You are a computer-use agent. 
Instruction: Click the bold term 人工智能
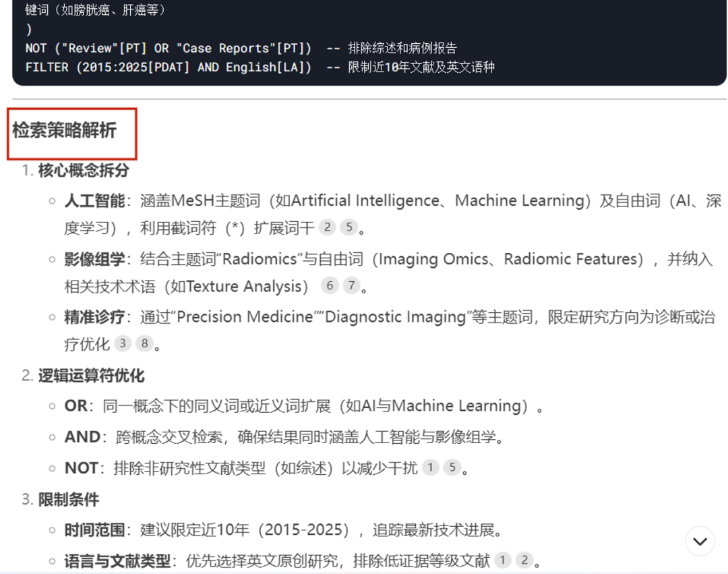[x=95, y=200]
